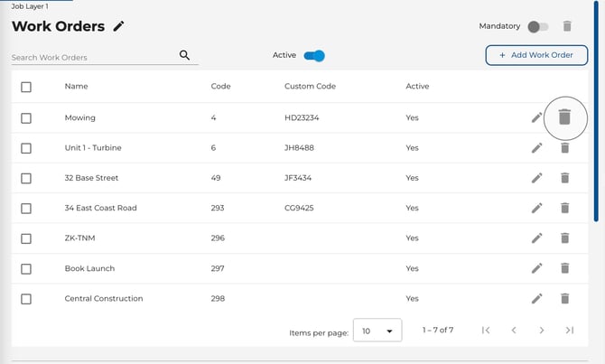Edit the Central Construction work order
Image resolution: width=605 pixels, height=364 pixels.
pyautogui.click(x=536, y=298)
